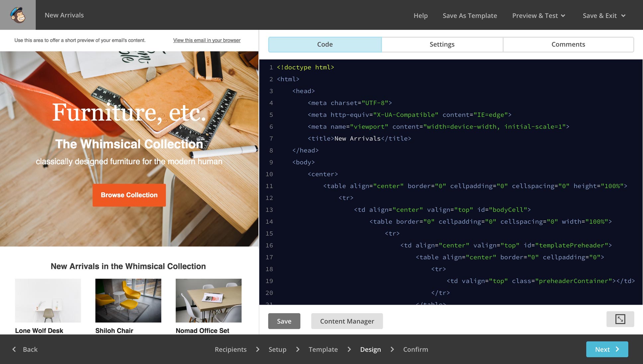Click the table height 100% code line
This screenshot has height=364, width=643.
tap(475, 186)
